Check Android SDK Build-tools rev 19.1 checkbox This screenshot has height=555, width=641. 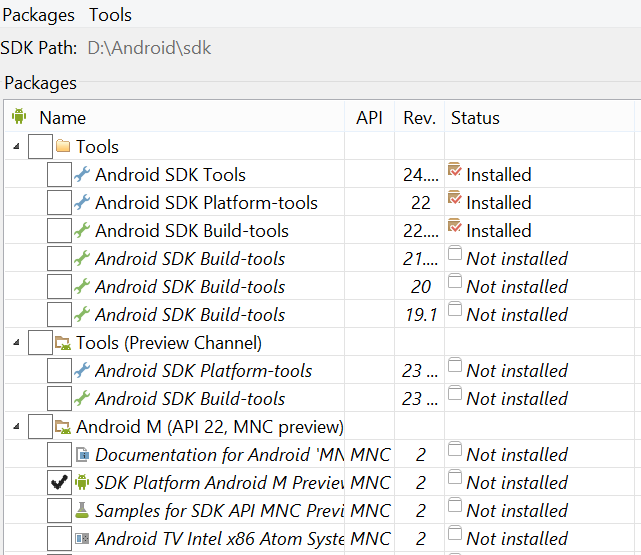(59, 314)
